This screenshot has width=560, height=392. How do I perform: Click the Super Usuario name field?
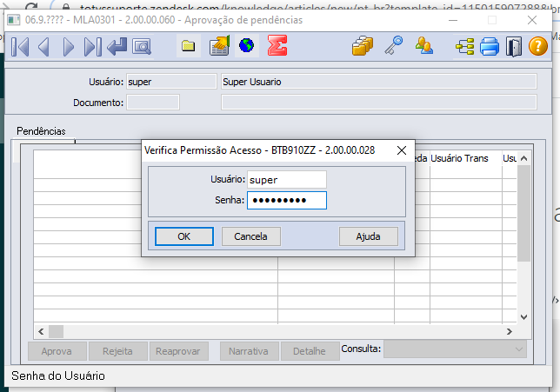click(378, 82)
